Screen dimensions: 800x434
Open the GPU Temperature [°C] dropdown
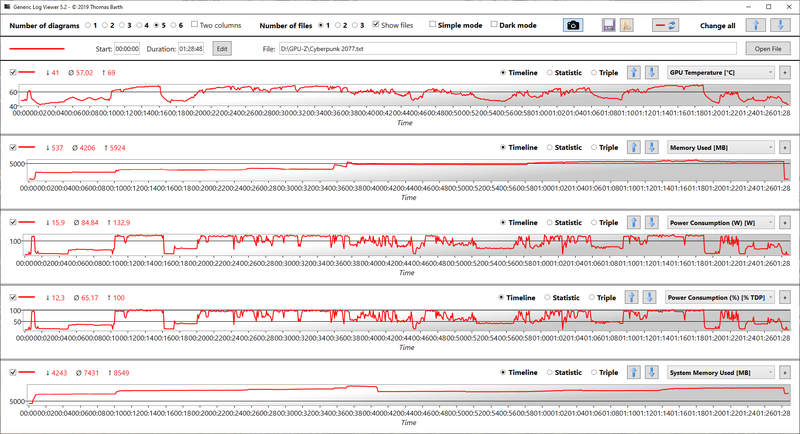(721, 72)
